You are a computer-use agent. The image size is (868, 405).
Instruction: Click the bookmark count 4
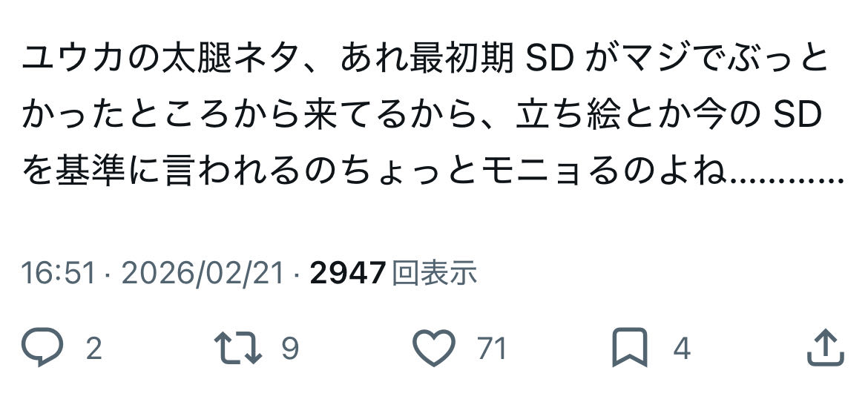682,349
